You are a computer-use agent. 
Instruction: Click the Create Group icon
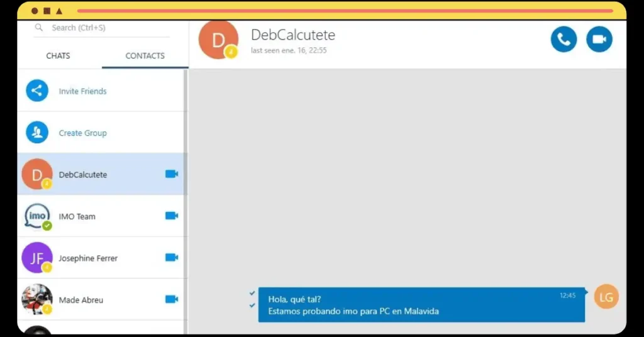tap(37, 132)
